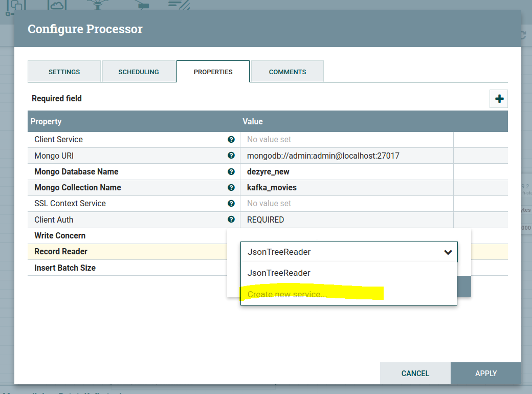The image size is (532, 394).
Task: Click help icon beside SSL Context Service
Action: 231,204
